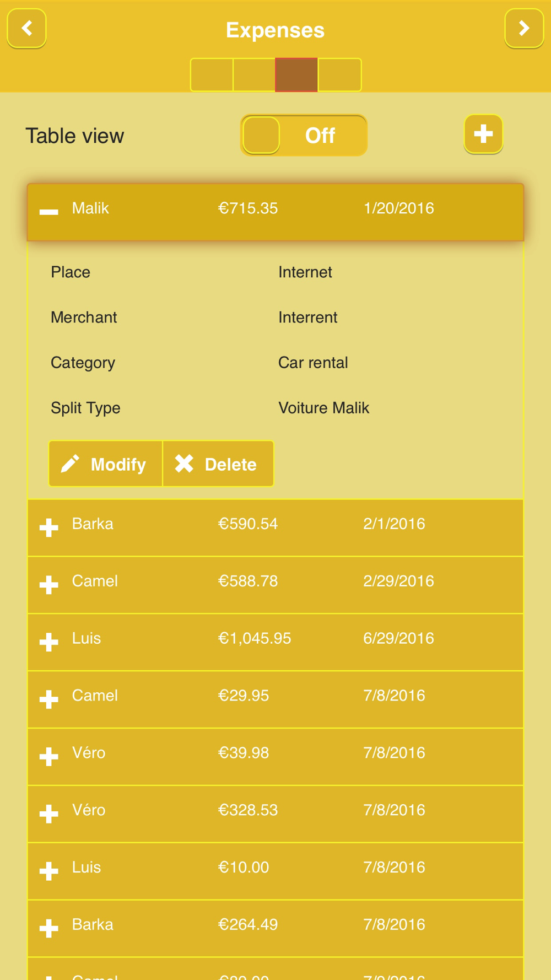Click the X icon on Delete
The image size is (551, 980).
[x=185, y=464]
